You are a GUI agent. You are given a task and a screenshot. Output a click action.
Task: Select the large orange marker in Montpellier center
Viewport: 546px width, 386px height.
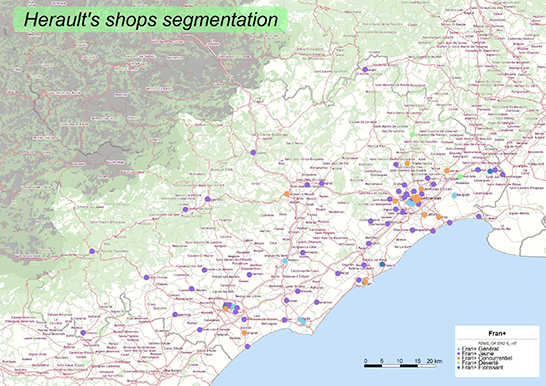point(416,199)
